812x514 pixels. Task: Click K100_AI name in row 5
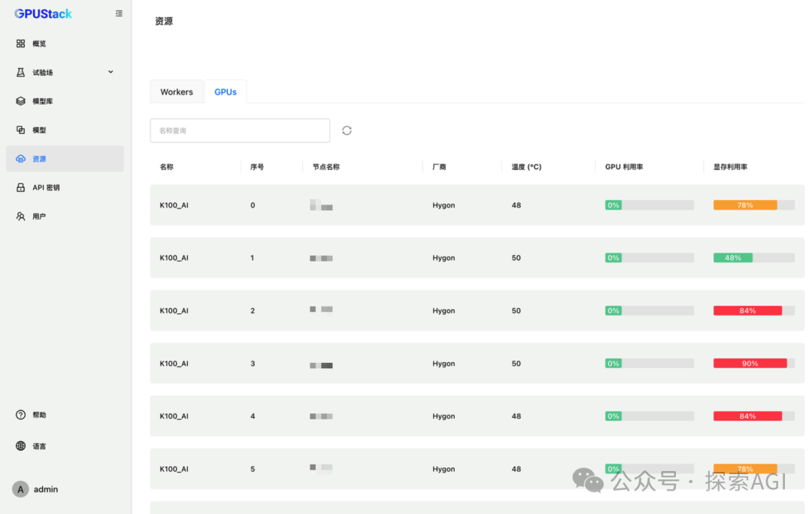tap(174, 469)
